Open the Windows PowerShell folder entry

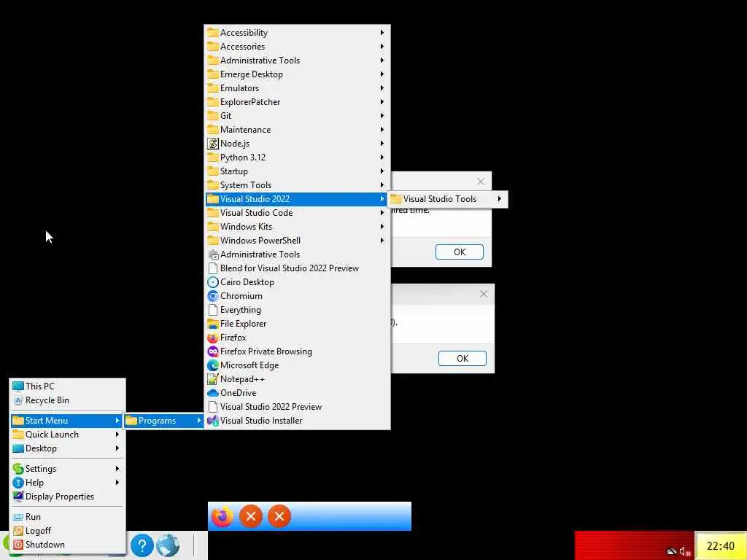pos(298,241)
